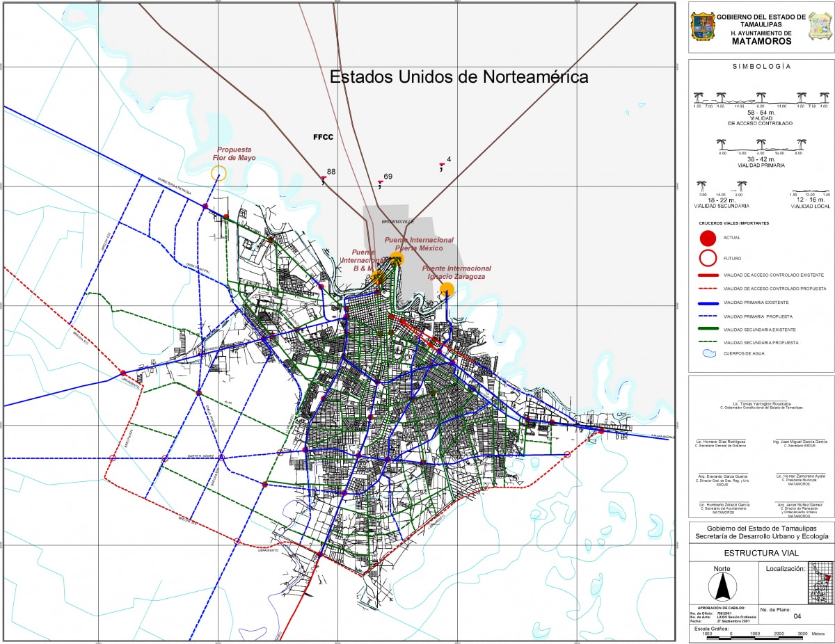The height and width of the screenshot is (644, 835).
Task: Click the Propuesta Flor de Mayo circle
Action: point(218,174)
